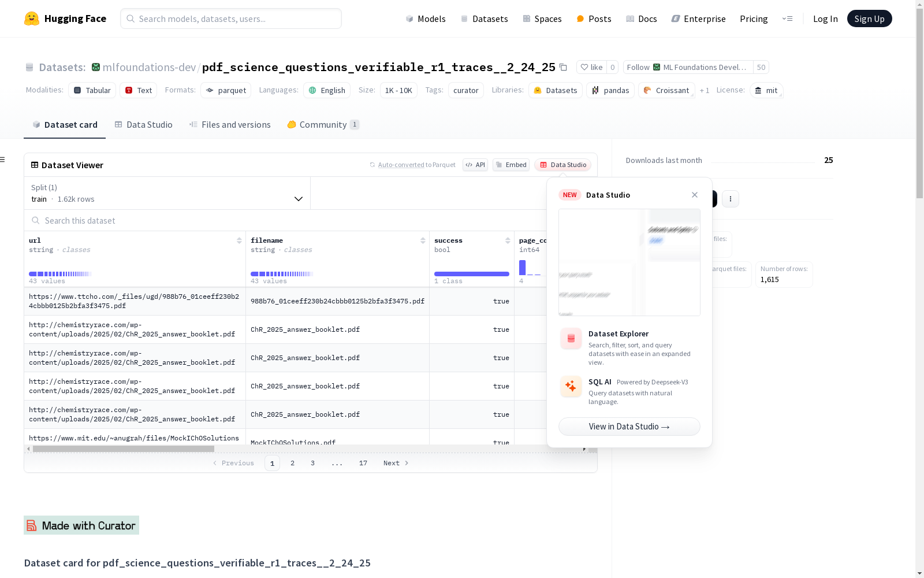The width and height of the screenshot is (924, 578).
Task: Go to page 3 of the dataset
Action: (313, 463)
